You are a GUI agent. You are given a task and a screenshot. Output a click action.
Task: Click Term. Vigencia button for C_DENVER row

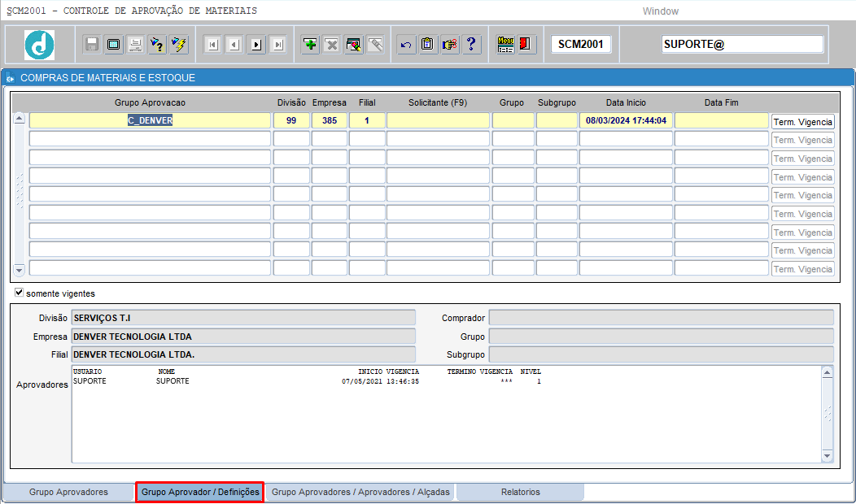click(x=803, y=122)
